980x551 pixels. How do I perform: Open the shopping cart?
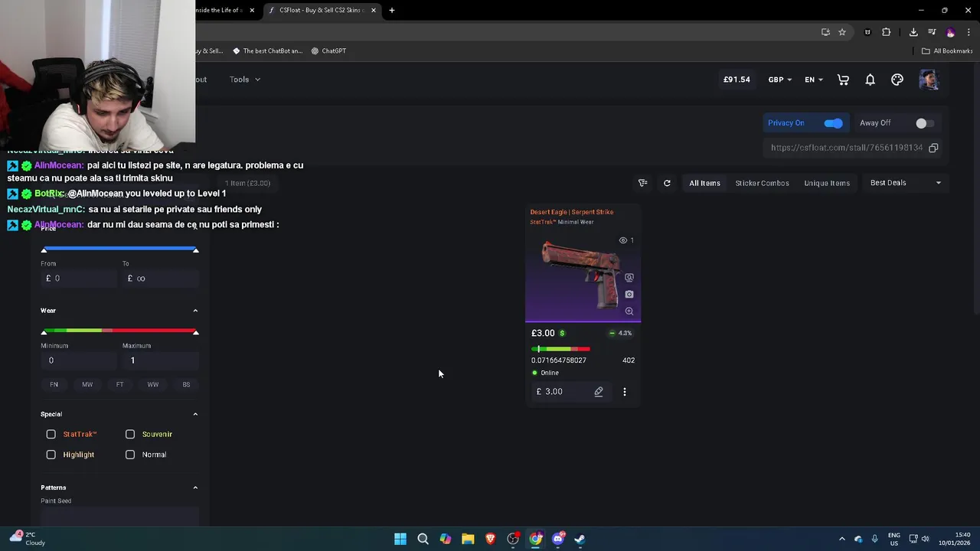point(843,80)
